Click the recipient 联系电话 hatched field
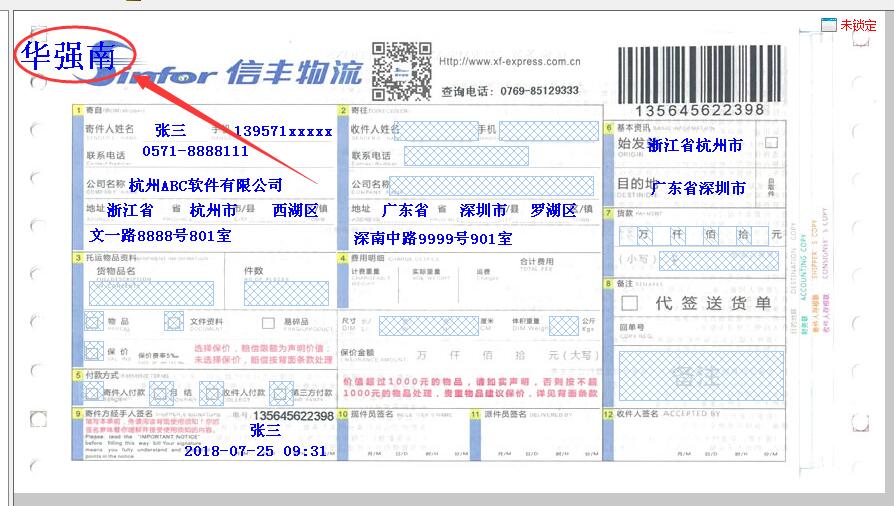 pos(466,156)
